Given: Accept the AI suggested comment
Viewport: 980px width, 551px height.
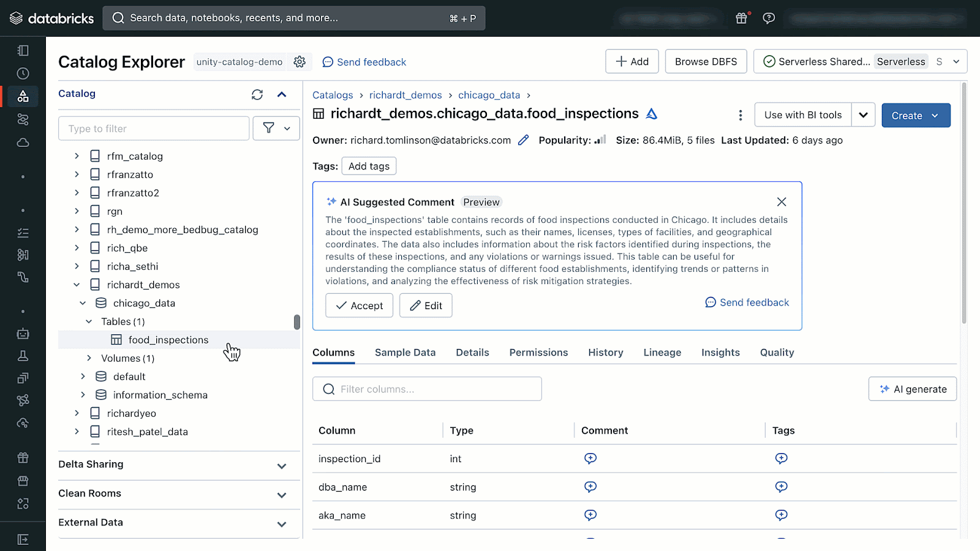Looking at the screenshot, I should (359, 305).
